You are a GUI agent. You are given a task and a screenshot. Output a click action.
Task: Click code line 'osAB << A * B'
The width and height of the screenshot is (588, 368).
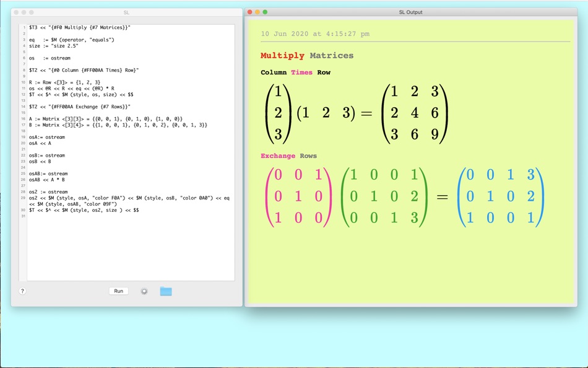[47, 180]
